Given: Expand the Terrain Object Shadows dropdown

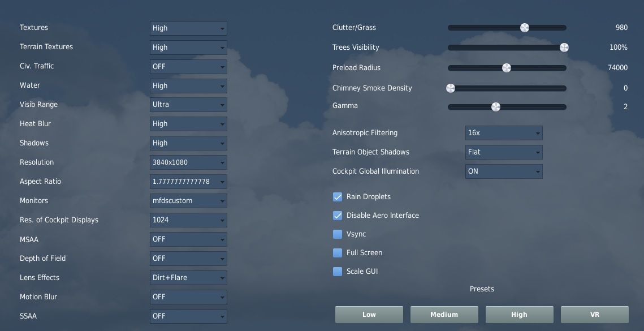Looking at the screenshot, I should click(x=504, y=152).
